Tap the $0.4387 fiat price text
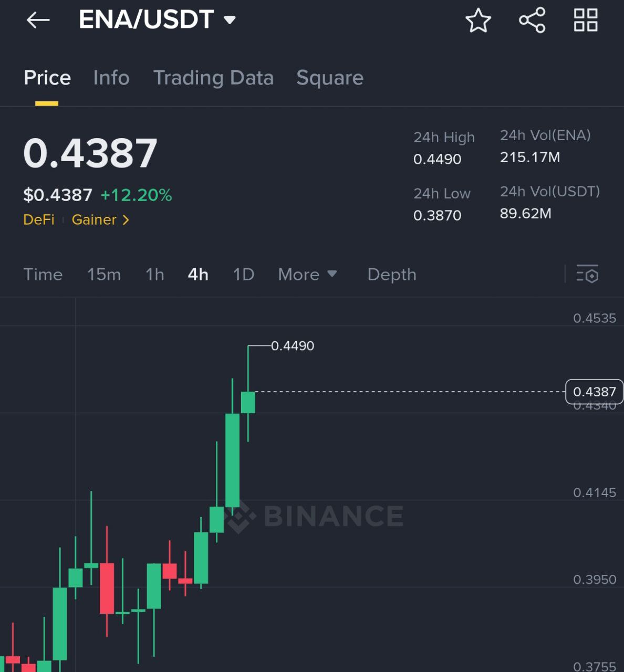Image resolution: width=624 pixels, height=672 pixels. [58, 195]
